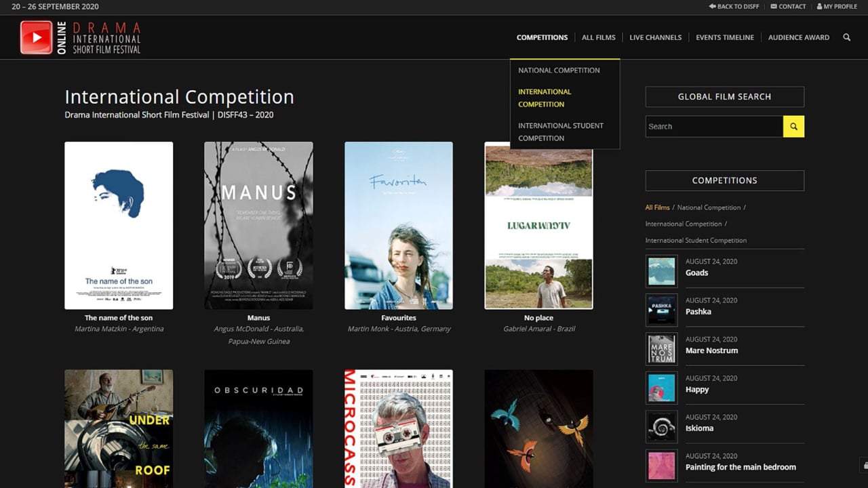Open Pashka thumbnail in sidebar

pyautogui.click(x=661, y=310)
